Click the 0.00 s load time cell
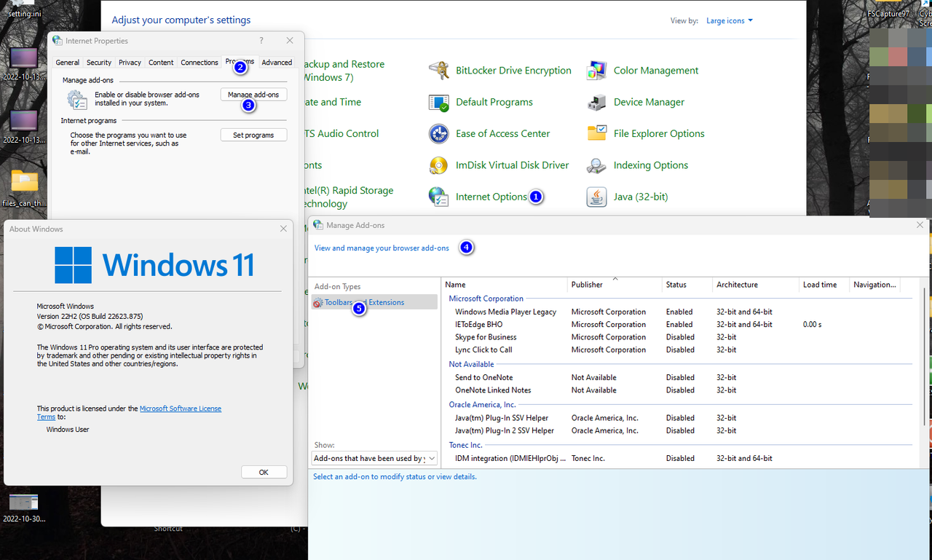 (812, 325)
